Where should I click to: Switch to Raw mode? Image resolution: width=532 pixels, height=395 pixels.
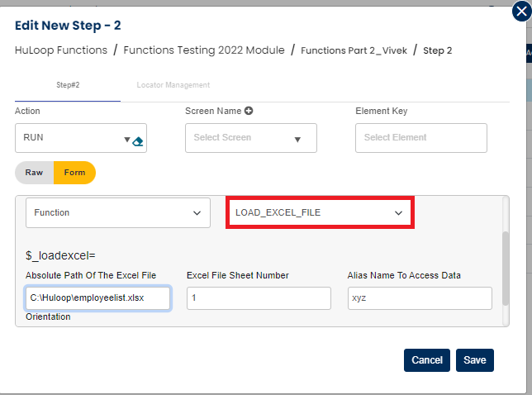pyautogui.click(x=34, y=173)
